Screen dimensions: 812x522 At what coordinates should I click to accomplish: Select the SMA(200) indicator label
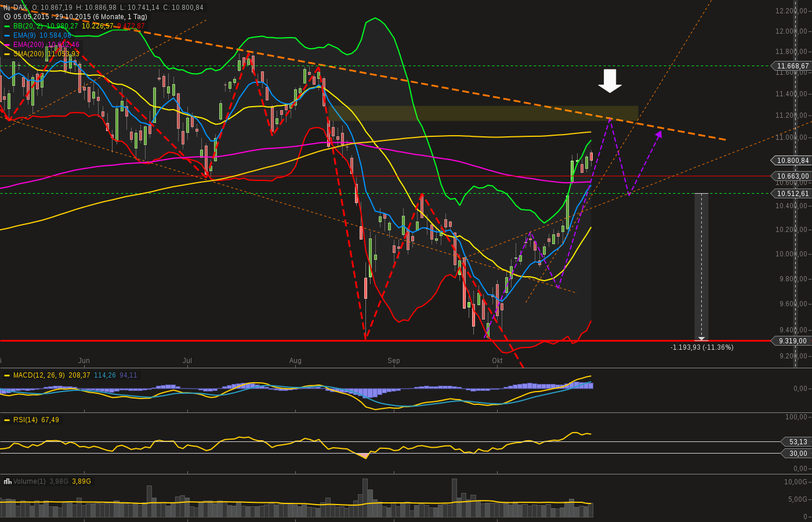[x=29, y=54]
